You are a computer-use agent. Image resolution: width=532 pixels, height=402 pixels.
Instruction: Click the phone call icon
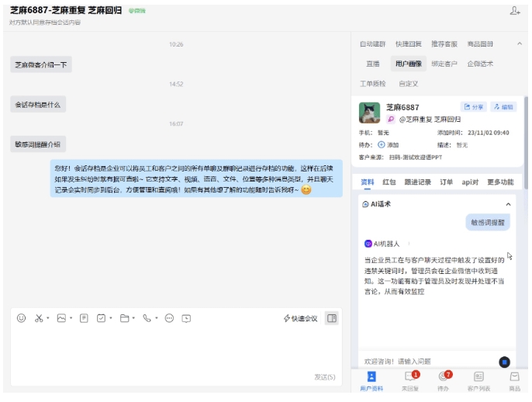click(145, 318)
